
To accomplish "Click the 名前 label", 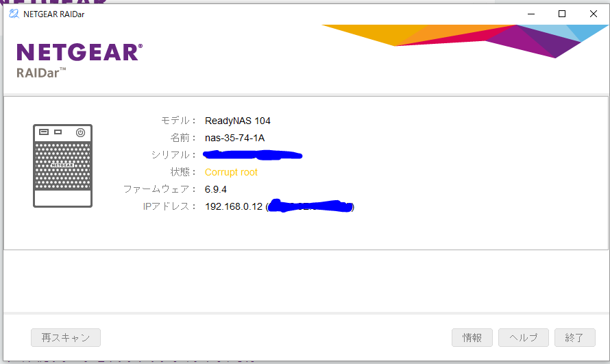I will 183,138.
